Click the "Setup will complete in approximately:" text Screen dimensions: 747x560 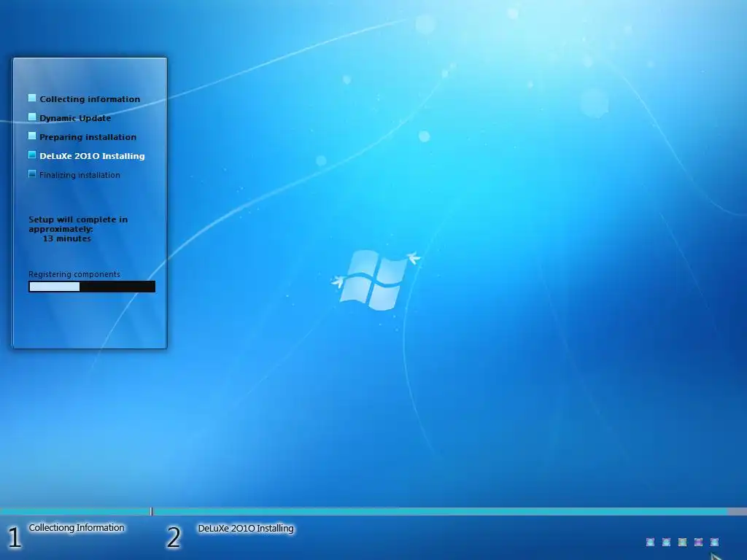(77, 224)
